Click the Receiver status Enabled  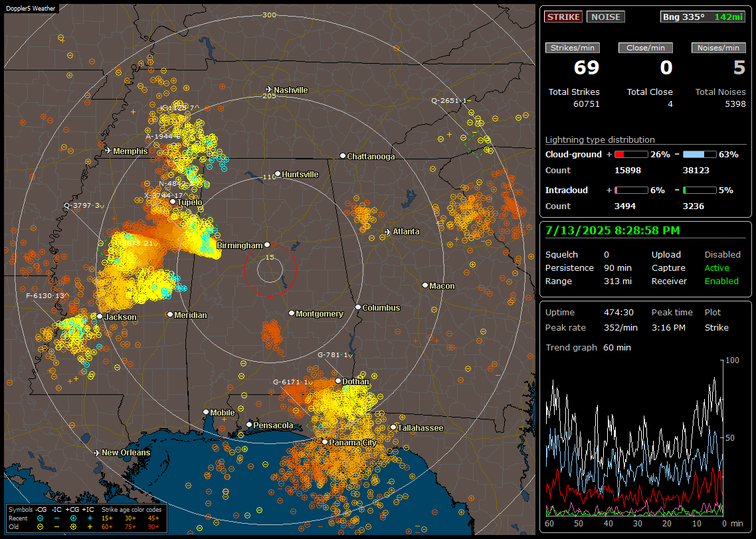pos(721,281)
